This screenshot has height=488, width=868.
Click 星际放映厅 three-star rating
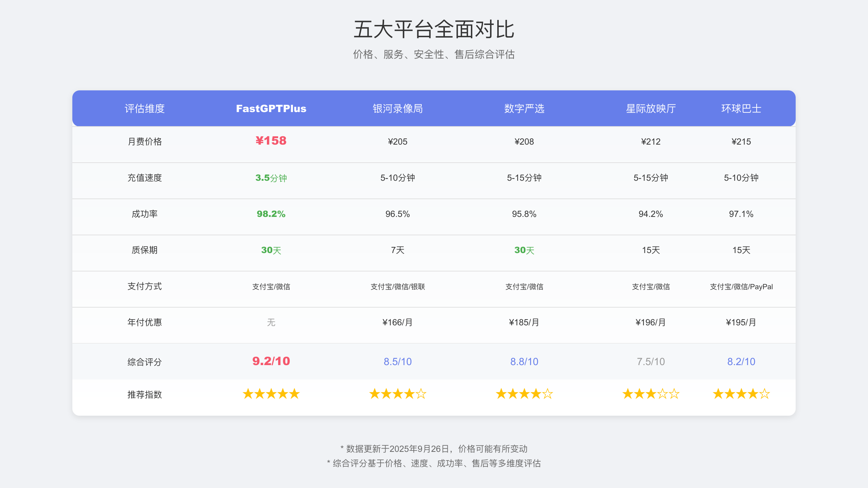pyautogui.click(x=651, y=394)
